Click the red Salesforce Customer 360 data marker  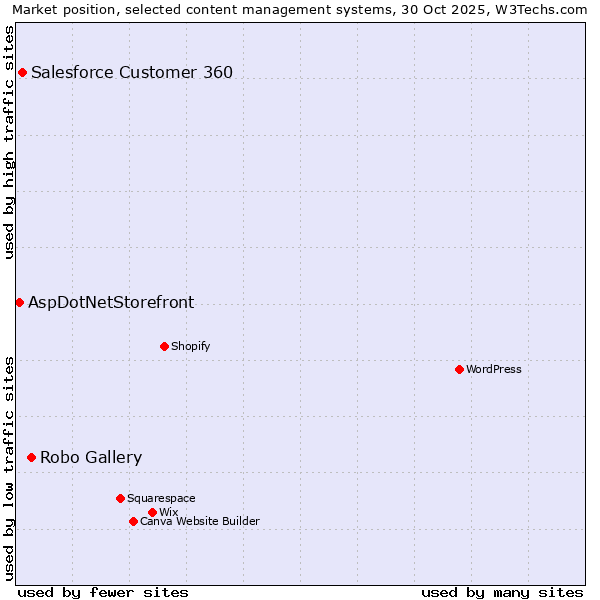pos(22,72)
